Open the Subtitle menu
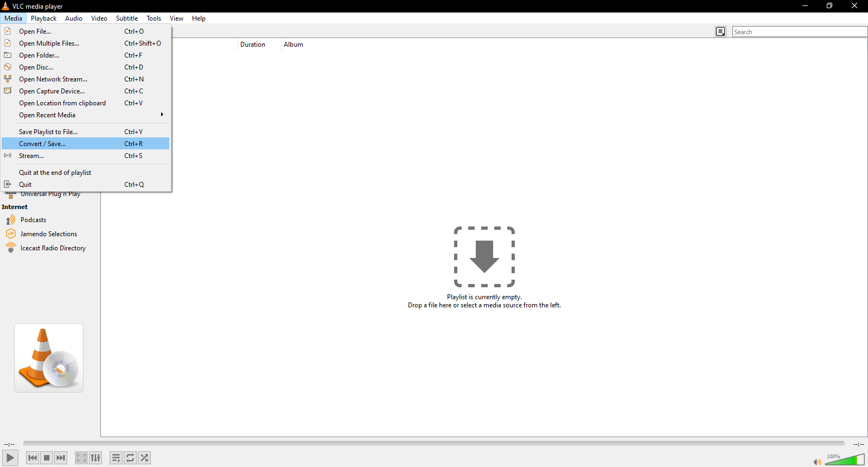Screen dimensions: 868x467 point(127,18)
